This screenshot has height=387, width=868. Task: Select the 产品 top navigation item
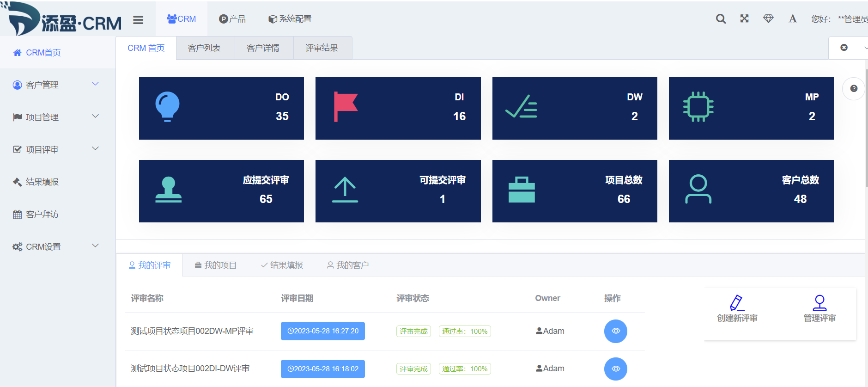tap(232, 19)
